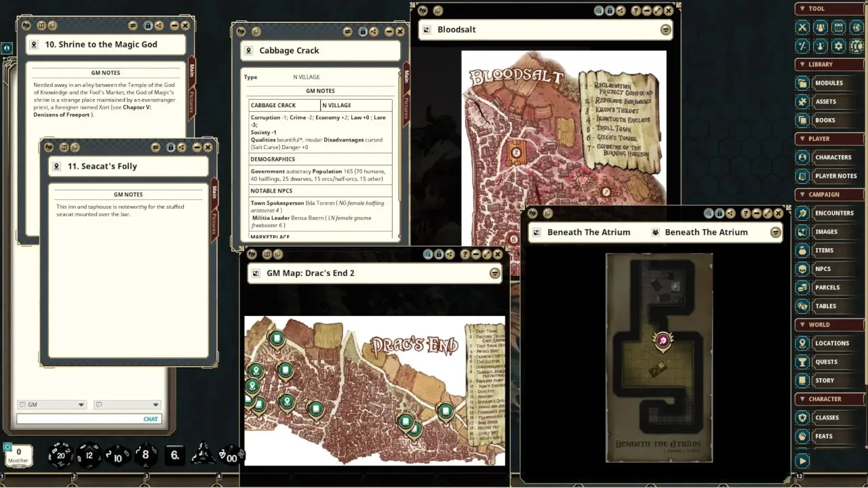Open the gear options tool icon
Image resolution: width=868 pixels, height=488 pixels.
[x=839, y=46]
